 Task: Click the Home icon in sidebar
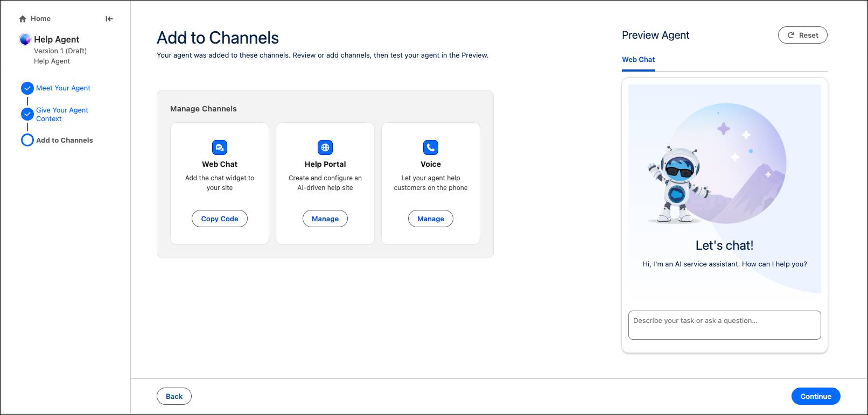23,19
